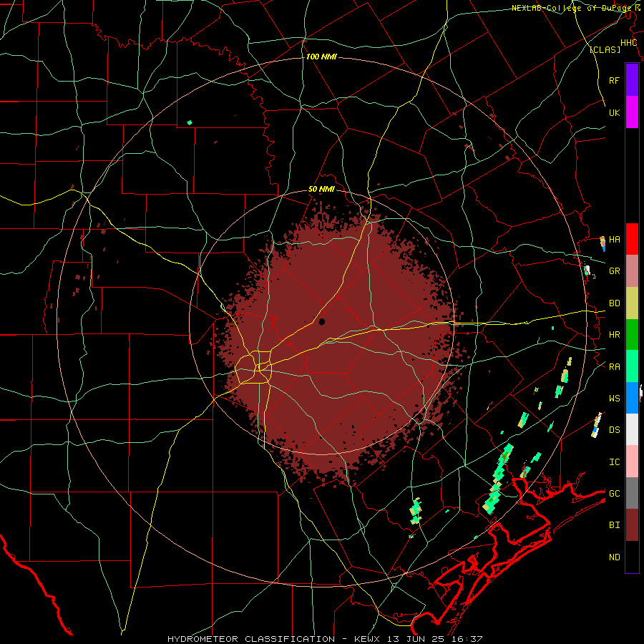This screenshot has height=644, width=644.
Task: Click the HA red legend swatch
Action: 632,239
